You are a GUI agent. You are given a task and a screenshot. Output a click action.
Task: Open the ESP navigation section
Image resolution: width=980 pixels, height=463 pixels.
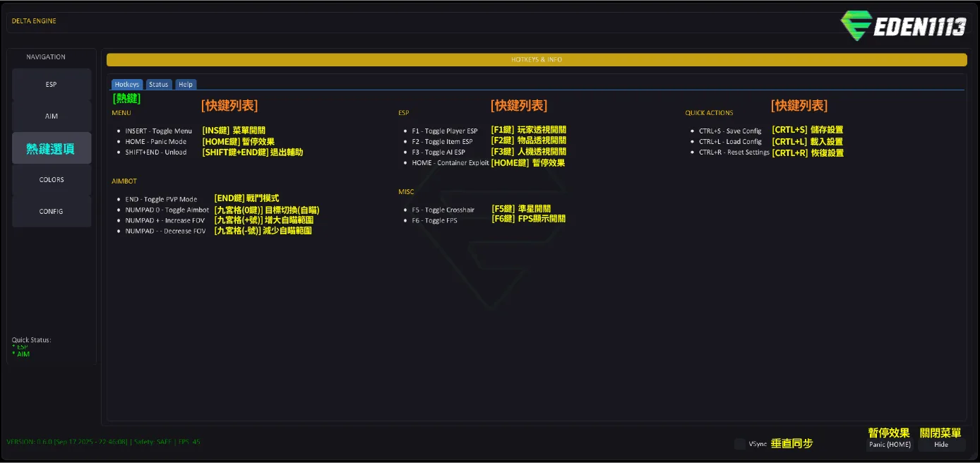52,85
